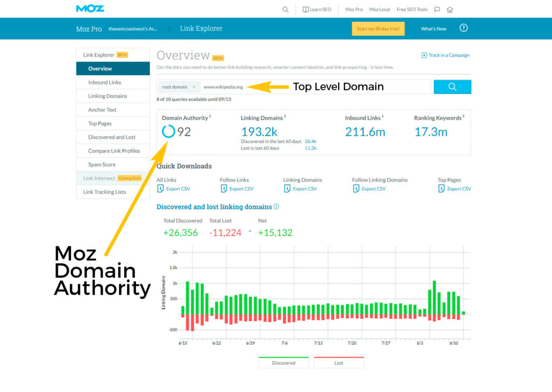The image size is (552, 392).
Task: Click the Linking Domains download icon
Action: pyautogui.click(x=287, y=189)
